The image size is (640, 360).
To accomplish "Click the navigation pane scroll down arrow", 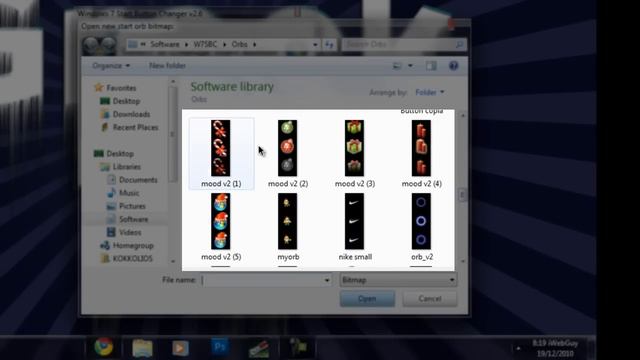I will [173, 261].
